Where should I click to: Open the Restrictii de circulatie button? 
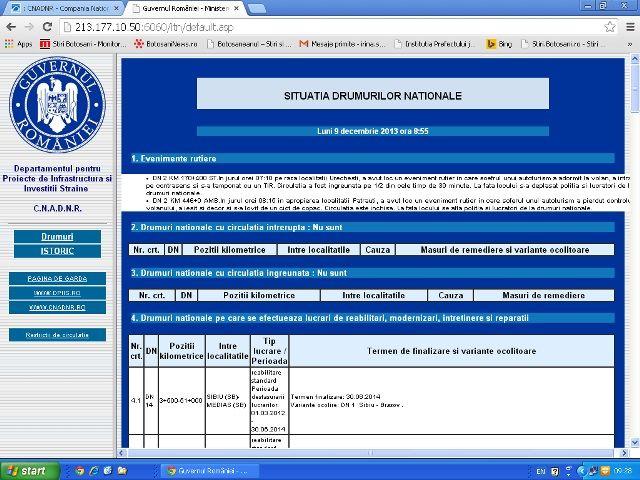pos(57,335)
